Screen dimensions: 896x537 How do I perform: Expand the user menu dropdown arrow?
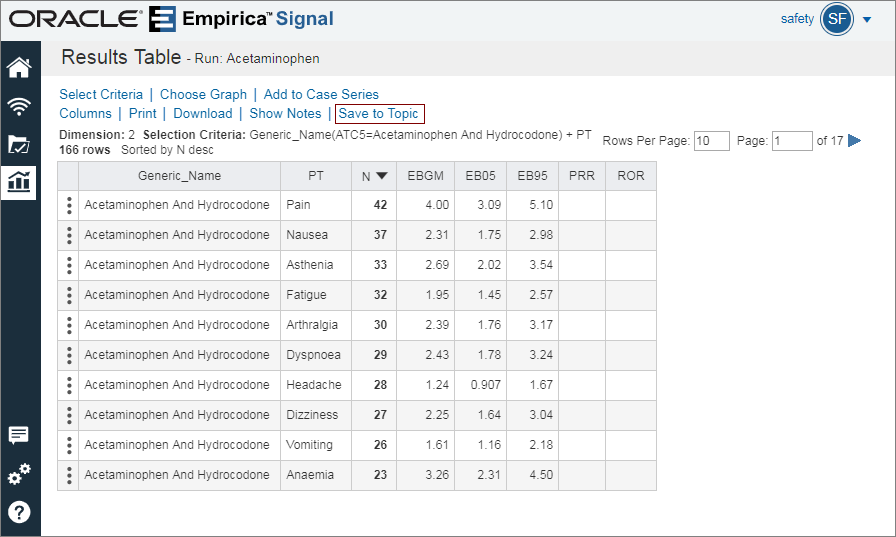click(867, 20)
